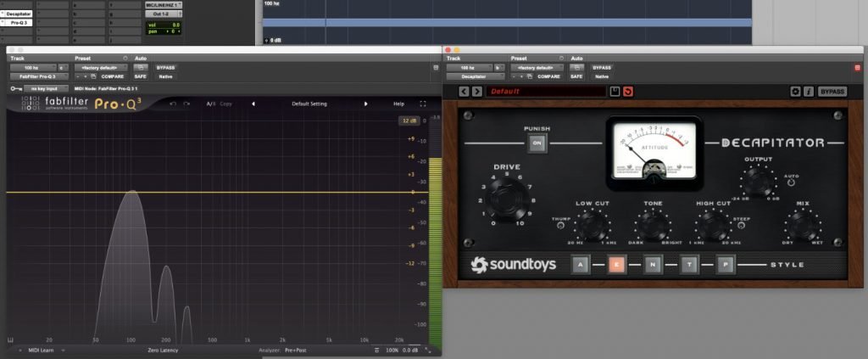
Task: Open the Pro-Q 3 Help menu
Action: (x=398, y=104)
